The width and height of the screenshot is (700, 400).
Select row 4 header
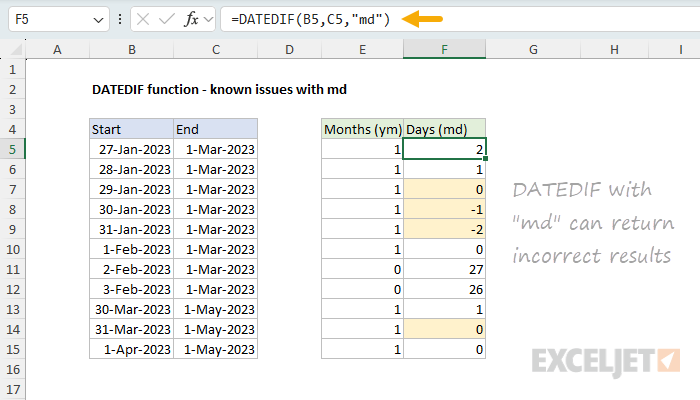click(x=12, y=129)
